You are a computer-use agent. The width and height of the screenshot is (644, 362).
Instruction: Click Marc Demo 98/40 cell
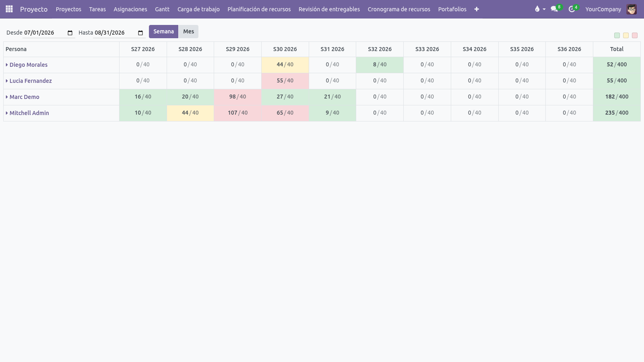[237, 97]
